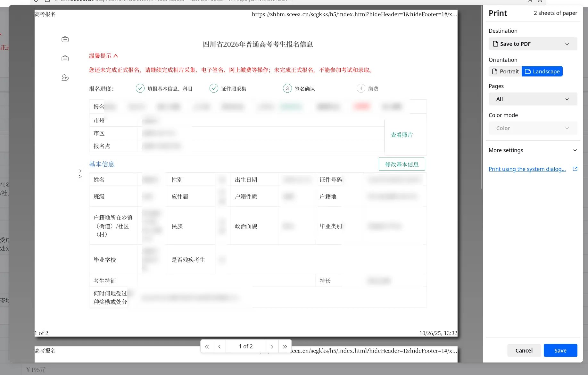Go to next preview page

(272, 346)
